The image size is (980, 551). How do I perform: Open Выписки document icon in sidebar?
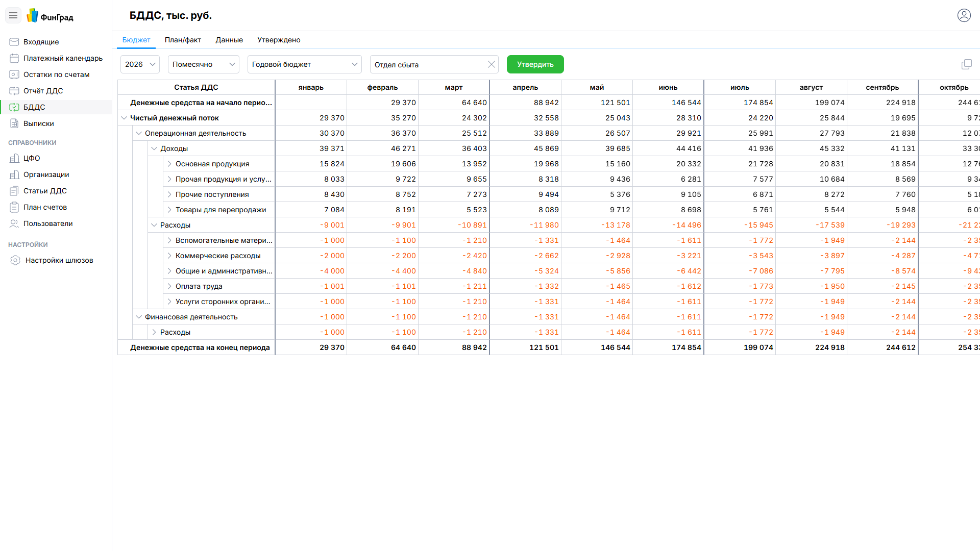(14, 123)
